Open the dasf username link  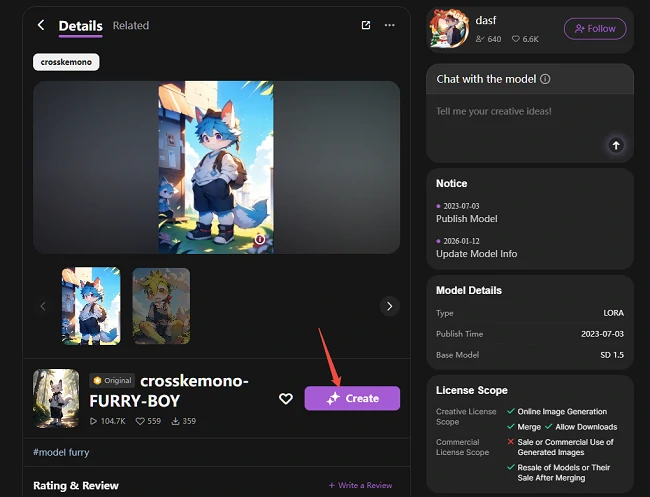[486, 20]
